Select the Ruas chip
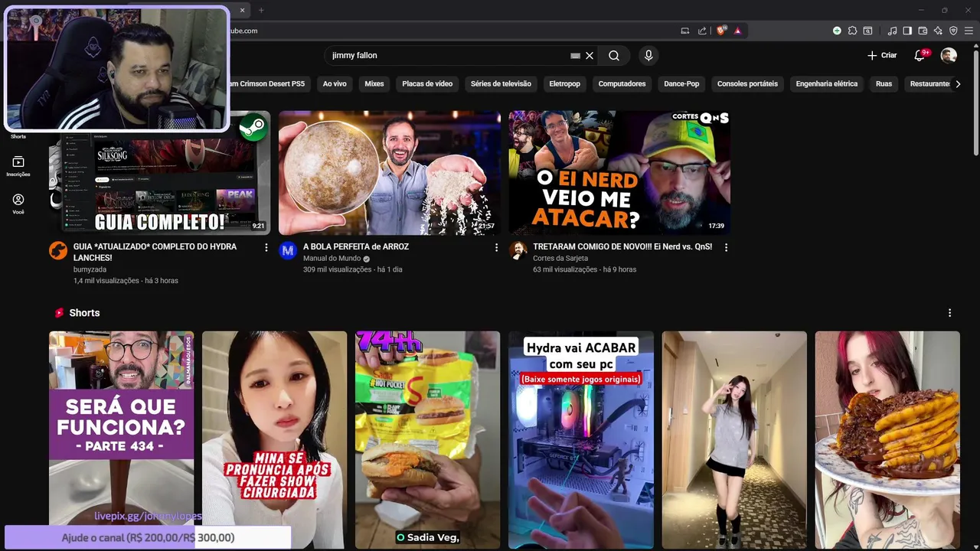 tap(884, 83)
